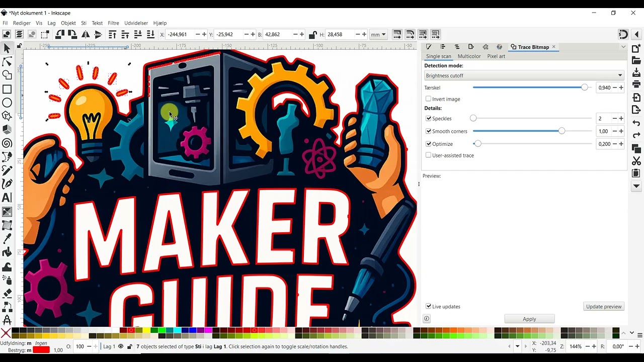Toggle layer Lag 1 visibility eye
This screenshot has width=644, height=362.
pos(121,346)
